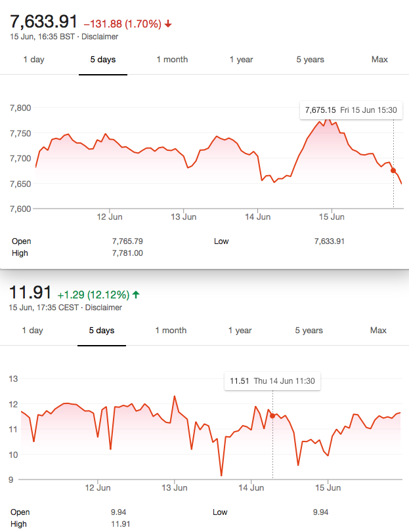Click the green up arrow beside 12.12%
Image resolution: width=409 pixels, height=532 pixels.
136,295
